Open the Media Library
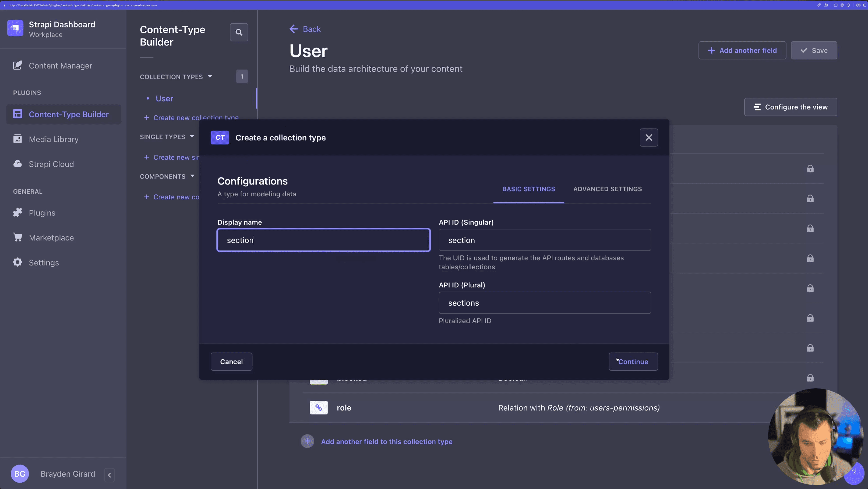The width and height of the screenshot is (868, 489). click(x=46, y=139)
